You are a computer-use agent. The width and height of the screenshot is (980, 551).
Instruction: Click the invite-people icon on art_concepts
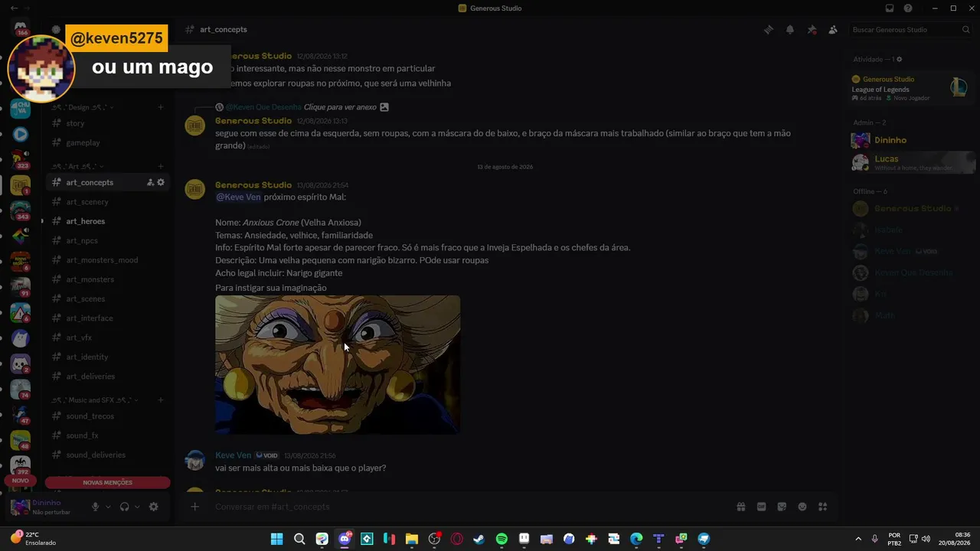[150, 182]
